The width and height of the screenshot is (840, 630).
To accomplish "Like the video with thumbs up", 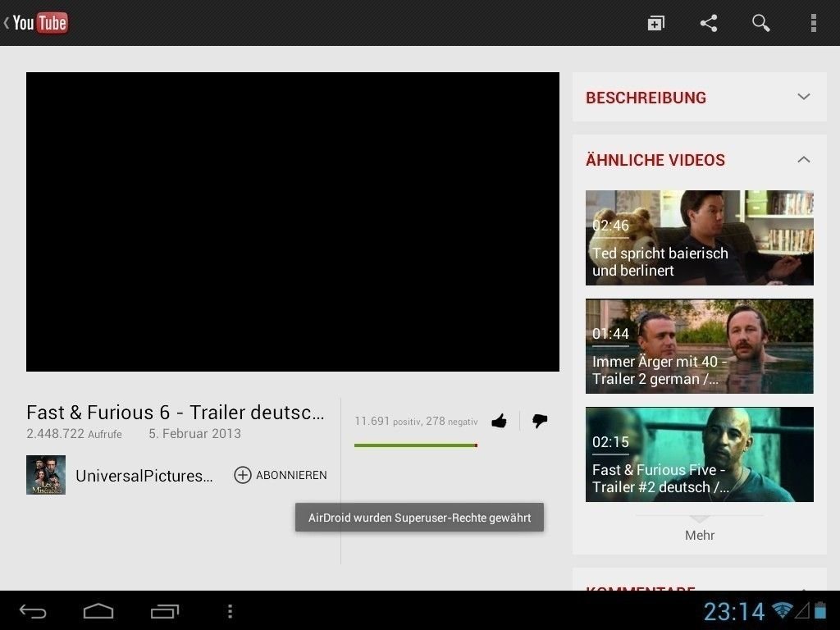I will click(x=500, y=421).
